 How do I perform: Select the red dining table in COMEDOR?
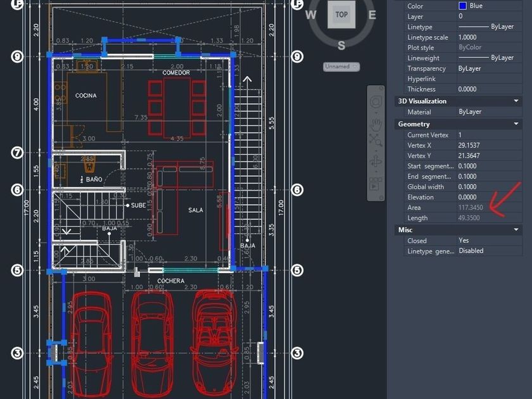pos(177,108)
